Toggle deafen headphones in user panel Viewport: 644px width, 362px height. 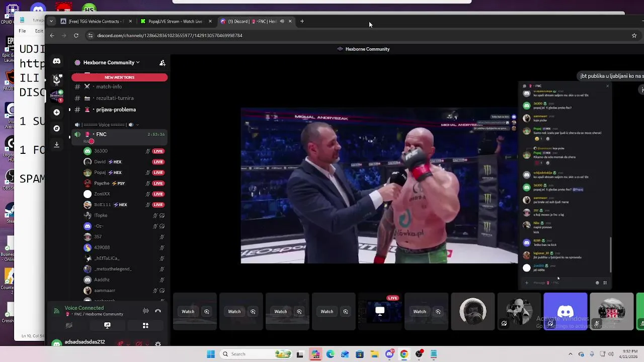tap(139, 344)
